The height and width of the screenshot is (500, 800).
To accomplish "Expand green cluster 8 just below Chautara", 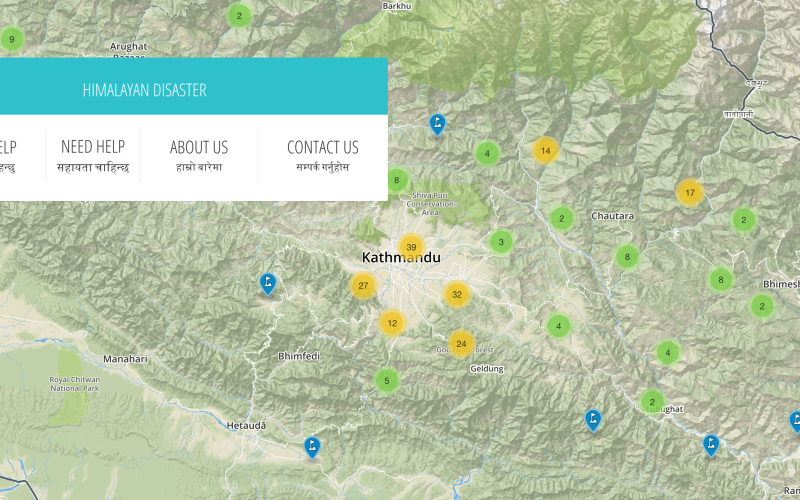I will click(x=627, y=257).
